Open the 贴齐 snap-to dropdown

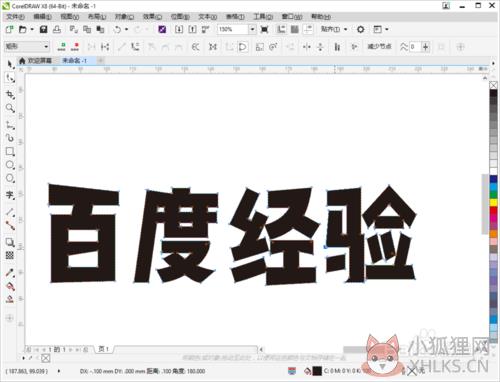[334, 30]
